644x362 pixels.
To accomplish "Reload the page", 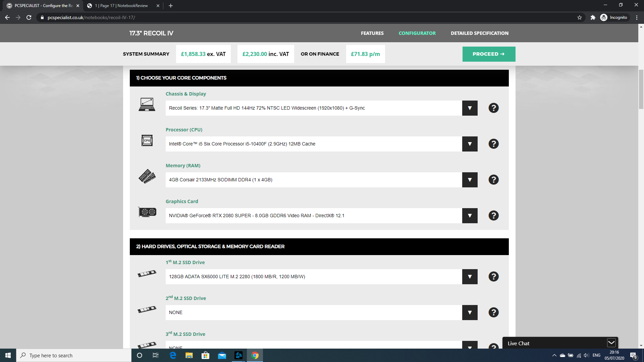I will (29, 17).
